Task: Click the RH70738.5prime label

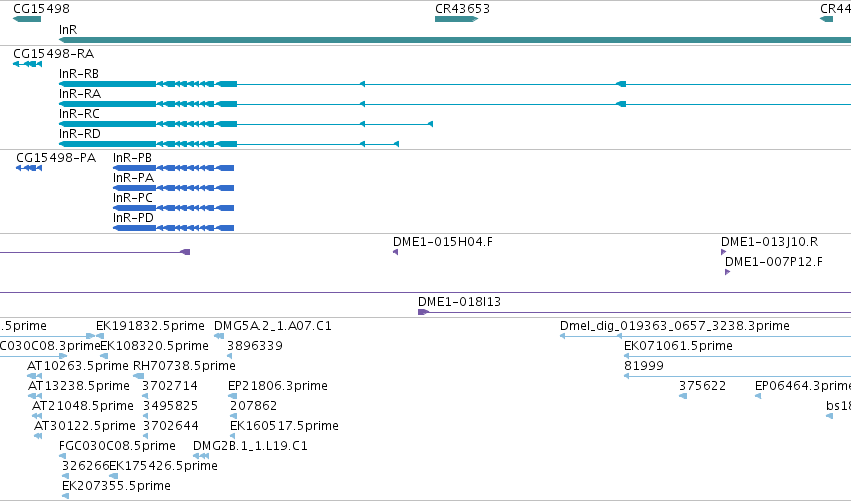Action: point(185,366)
